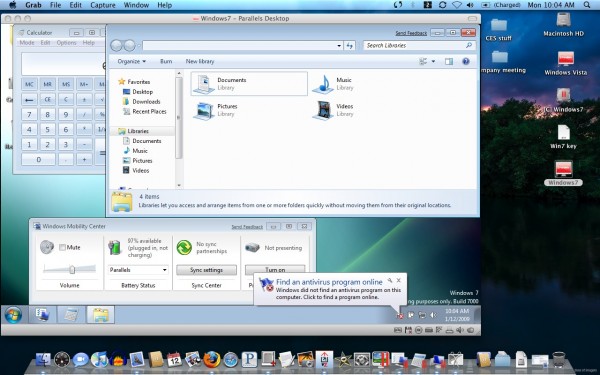Open the views dropdown arrow in Explorer
Screen dimensions: 600x375
pyautogui.click(x=434, y=61)
